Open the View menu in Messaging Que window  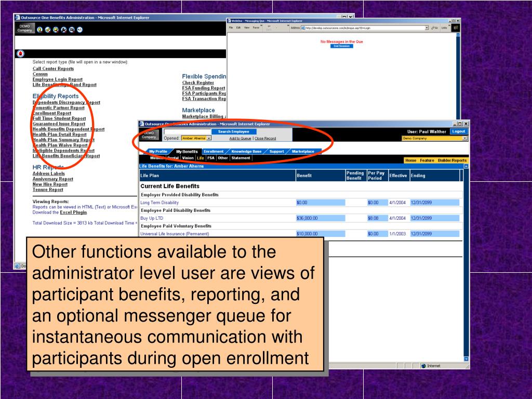pyautogui.click(x=247, y=28)
